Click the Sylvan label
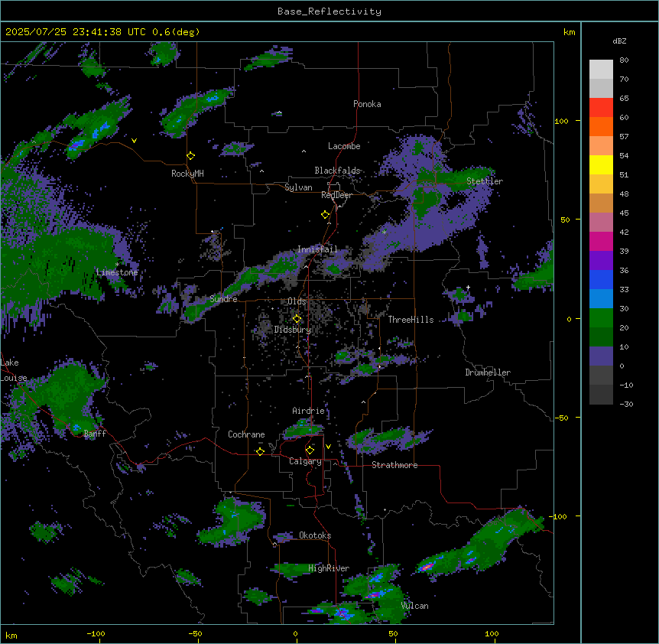This screenshot has height=644, width=659. [x=298, y=187]
